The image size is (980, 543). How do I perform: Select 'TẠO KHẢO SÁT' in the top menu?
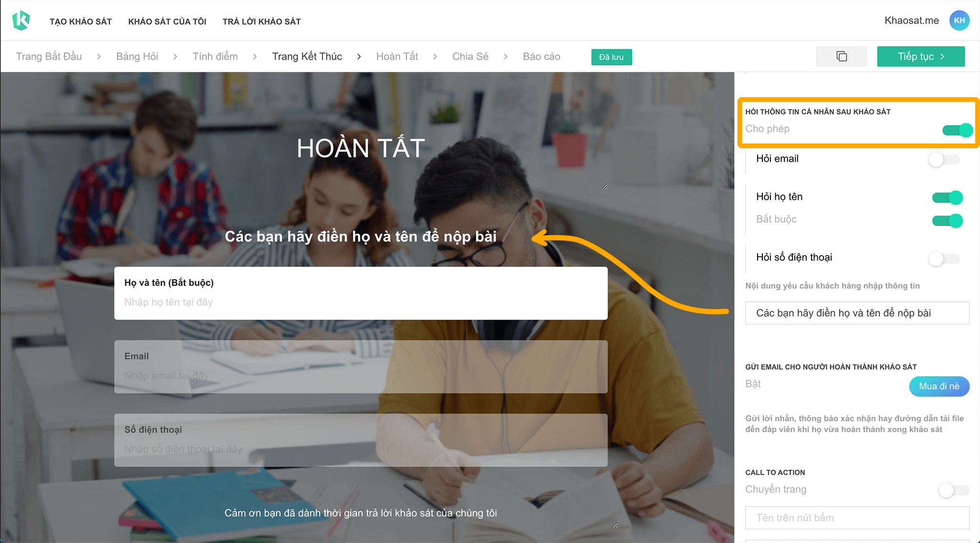click(80, 21)
